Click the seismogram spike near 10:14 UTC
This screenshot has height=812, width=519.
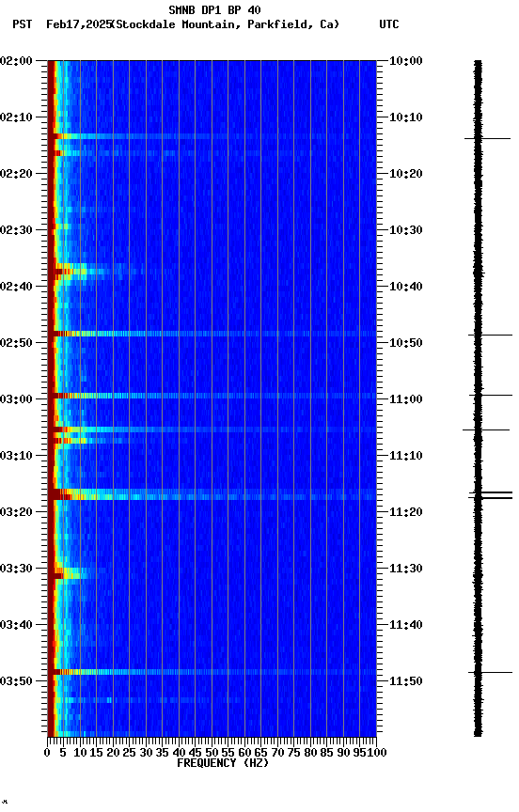click(487, 139)
